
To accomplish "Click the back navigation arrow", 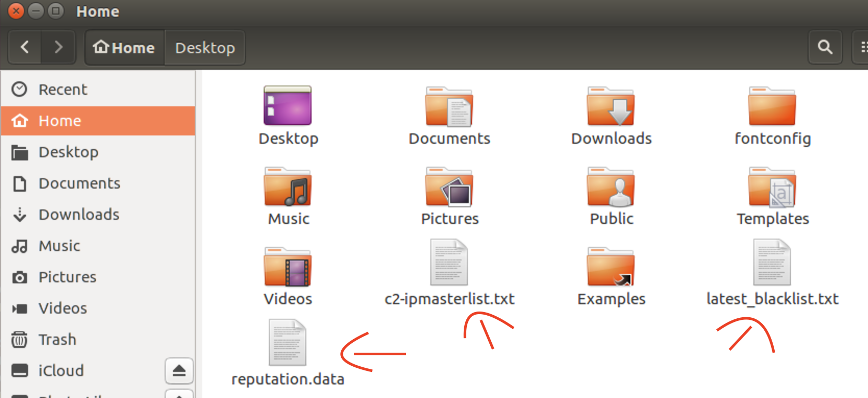I will pyautogui.click(x=24, y=47).
